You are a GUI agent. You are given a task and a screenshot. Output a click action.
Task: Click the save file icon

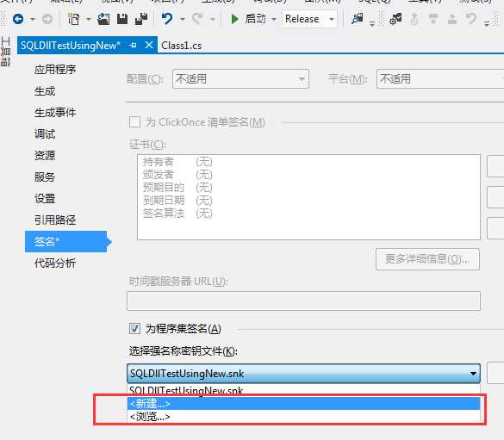(122, 19)
